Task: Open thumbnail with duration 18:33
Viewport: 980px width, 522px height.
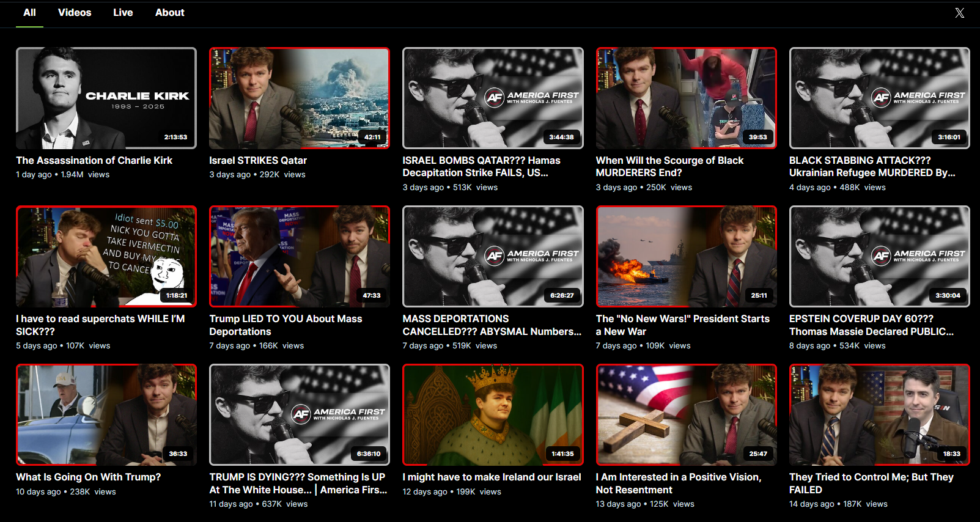Action: (x=880, y=414)
